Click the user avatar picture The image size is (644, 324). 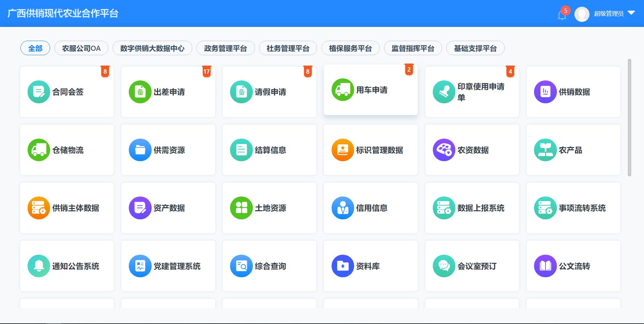582,14
